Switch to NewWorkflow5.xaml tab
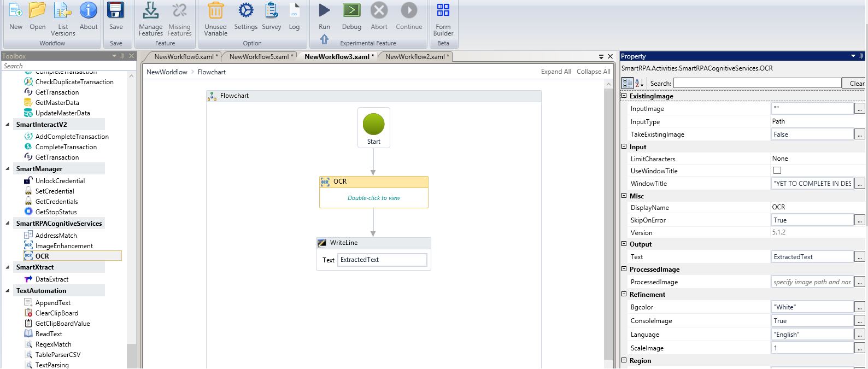This screenshot has width=868, height=369. point(259,57)
